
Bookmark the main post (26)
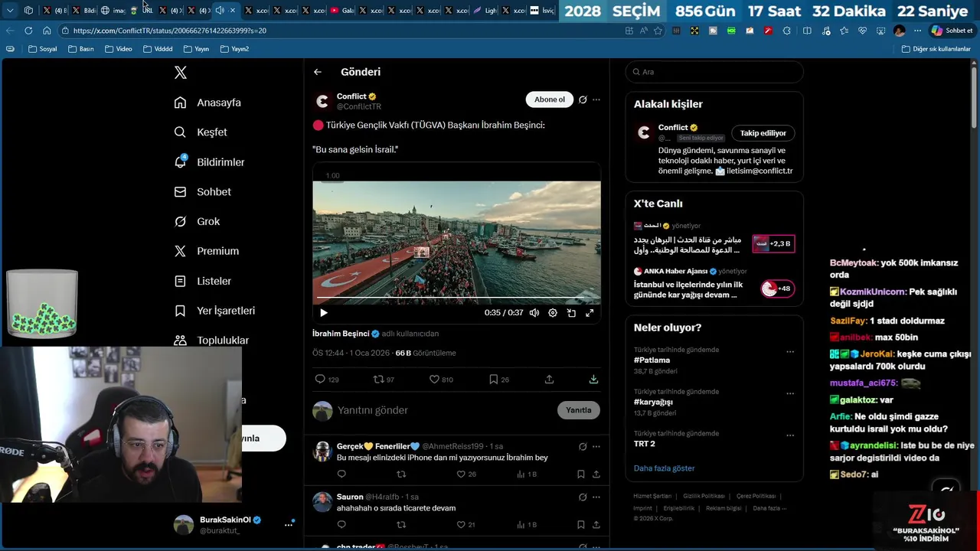point(499,380)
